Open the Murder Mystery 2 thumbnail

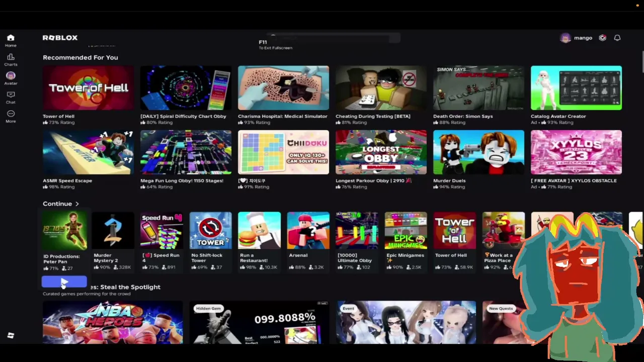pyautogui.click(x=113, y=231)
